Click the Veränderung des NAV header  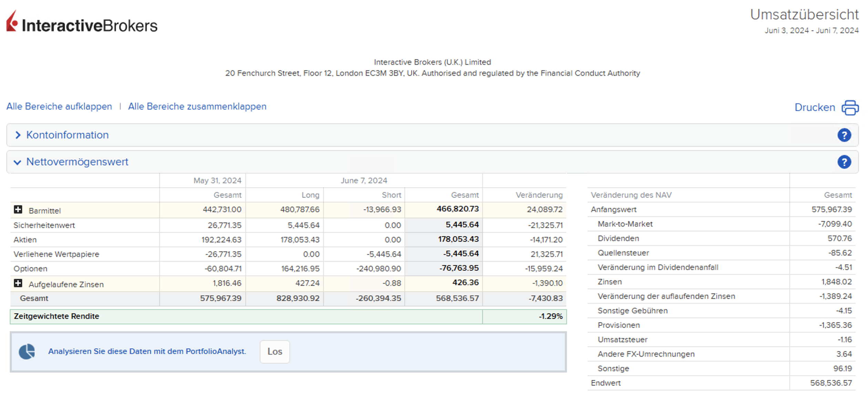pos(631,195)
